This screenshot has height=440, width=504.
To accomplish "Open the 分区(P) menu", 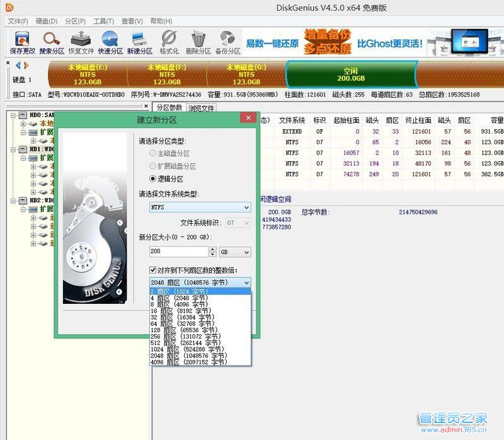I will point(75,21).
